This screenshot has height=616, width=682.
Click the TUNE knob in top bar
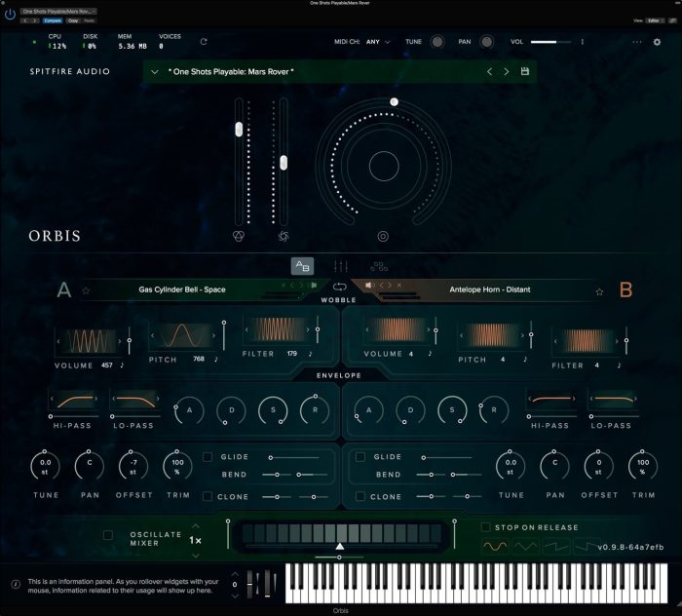[x=437, y=42]
